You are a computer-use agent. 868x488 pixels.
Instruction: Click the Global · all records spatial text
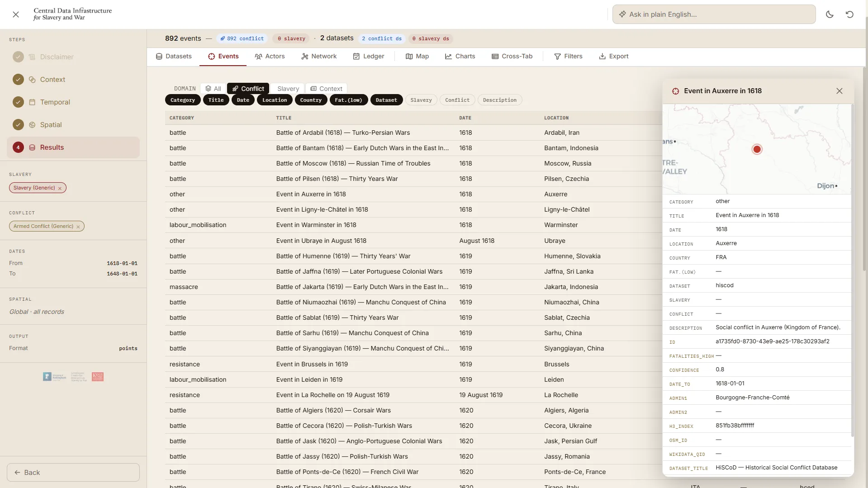click(x=37, y=312)
